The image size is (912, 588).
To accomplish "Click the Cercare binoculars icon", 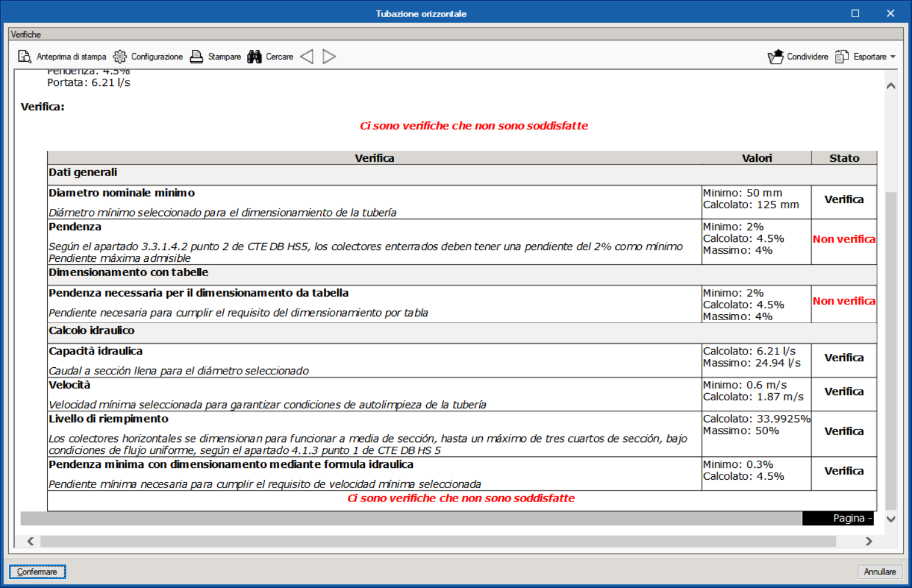I will (254, 57).
